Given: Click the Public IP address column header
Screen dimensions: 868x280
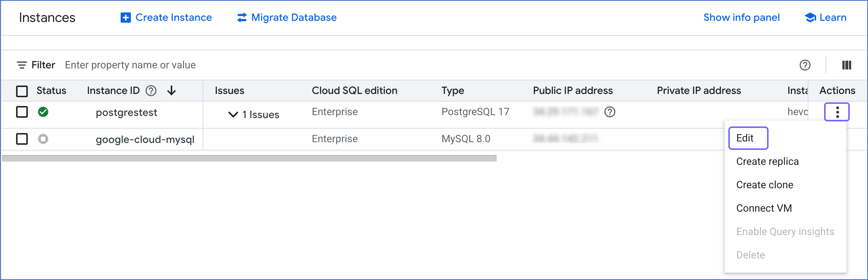Looking at the screenshot, I should (x=573, y=91).
